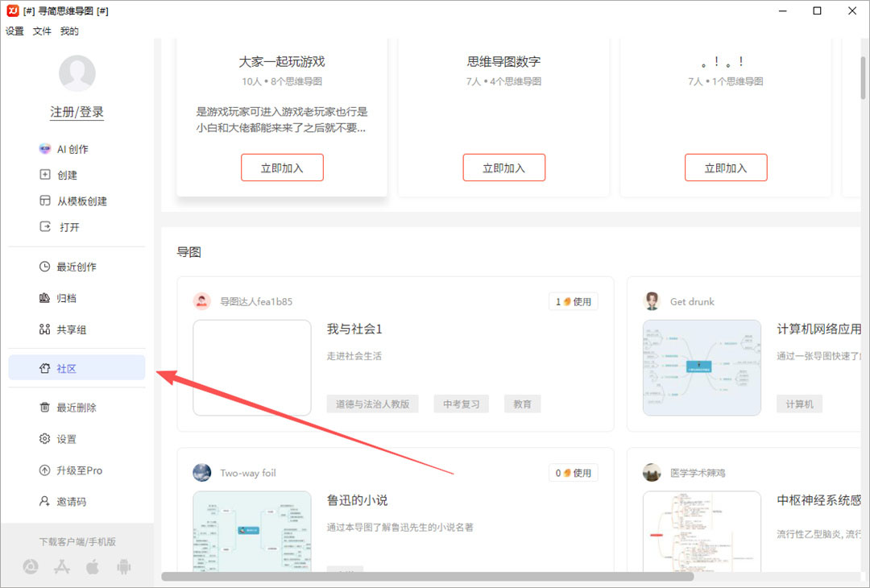Screen dimensions: 870x588
Task: Click the Two-way foil username
Action: [x=247, y=473]
